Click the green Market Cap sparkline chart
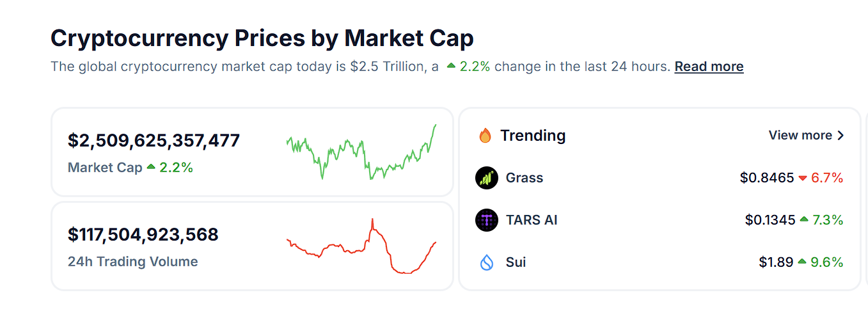This screenshot has width=868, height=311. 361,152
